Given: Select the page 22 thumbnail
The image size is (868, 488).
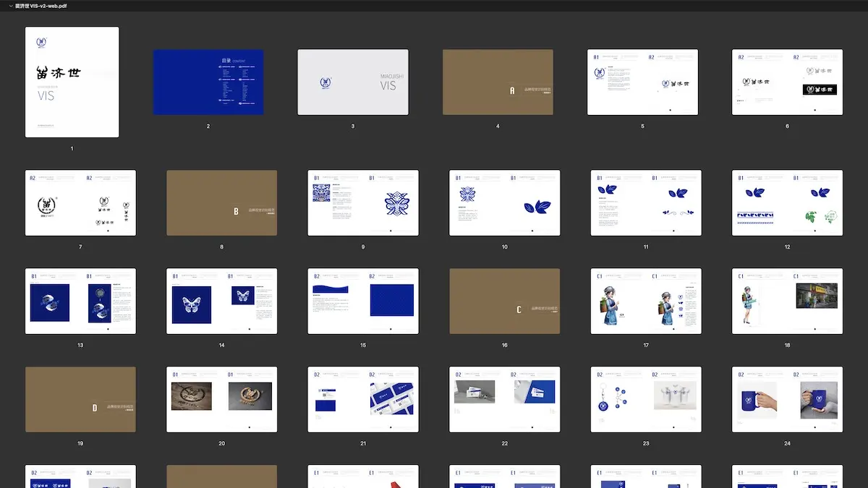Looking at the screenshot, I should pyautogui.click(x=504, y=399).
